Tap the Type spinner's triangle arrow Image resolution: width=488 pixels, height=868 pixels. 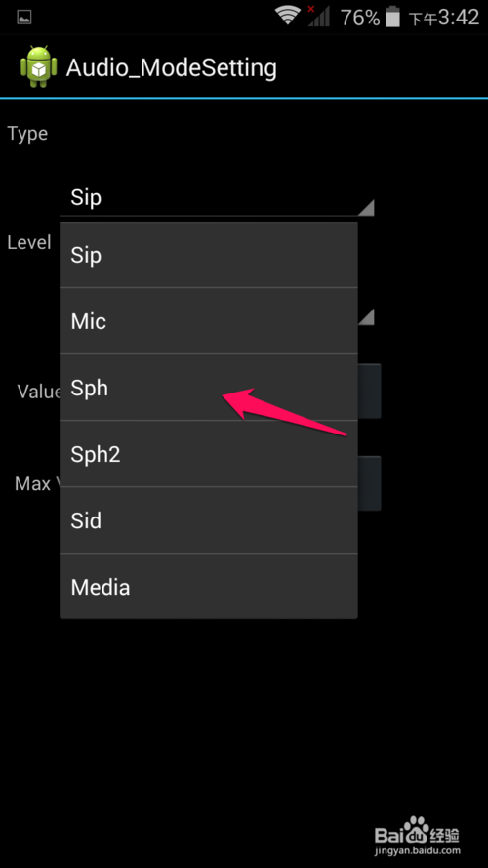366,208
